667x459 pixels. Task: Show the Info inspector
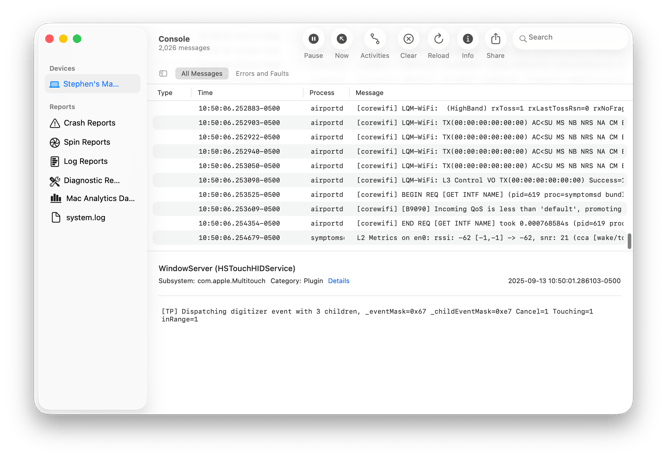(467, 39)
